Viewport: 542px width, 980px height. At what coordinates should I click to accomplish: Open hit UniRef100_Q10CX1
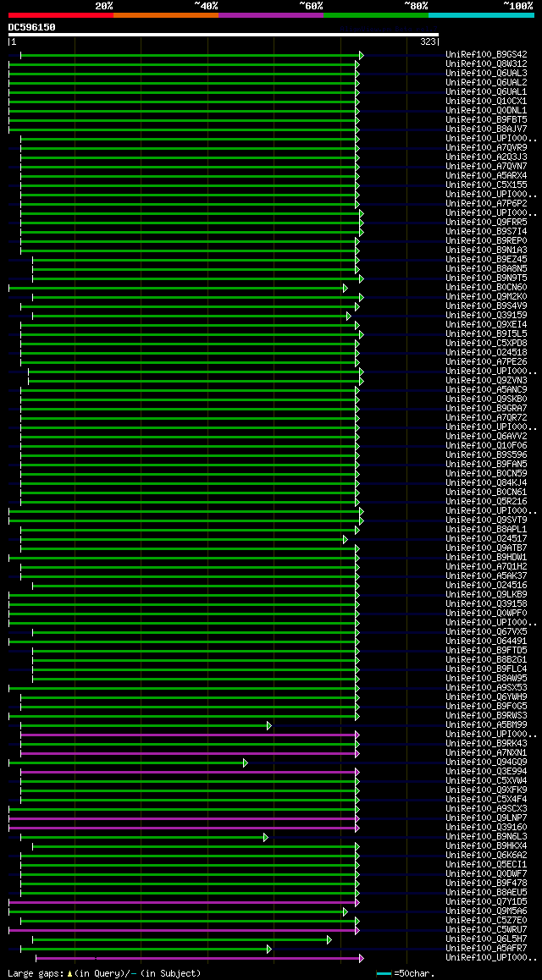tap(486, 102)
